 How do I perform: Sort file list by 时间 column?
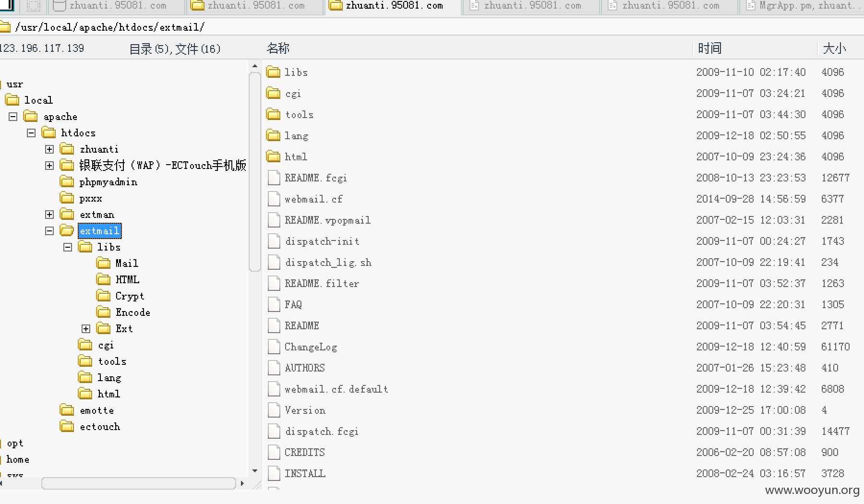[709, 48]
